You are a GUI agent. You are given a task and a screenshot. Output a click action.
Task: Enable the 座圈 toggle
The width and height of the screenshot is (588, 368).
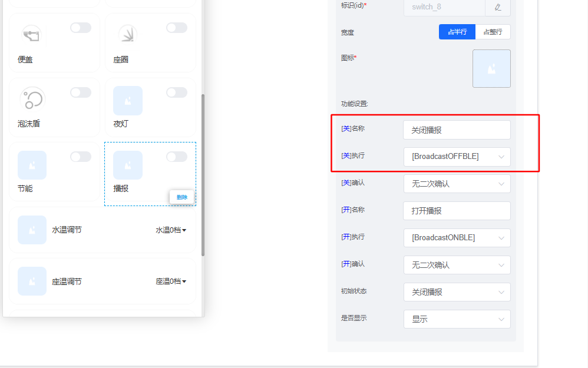point(177,27)
